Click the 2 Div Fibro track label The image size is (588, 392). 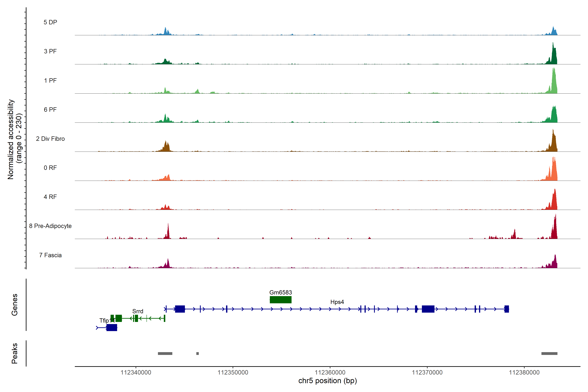(50, 139)
